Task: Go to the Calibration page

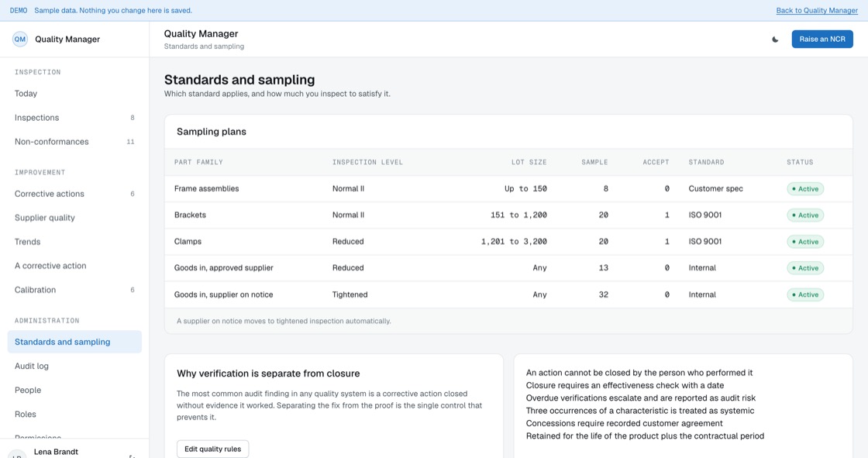Action: point(74,290)
